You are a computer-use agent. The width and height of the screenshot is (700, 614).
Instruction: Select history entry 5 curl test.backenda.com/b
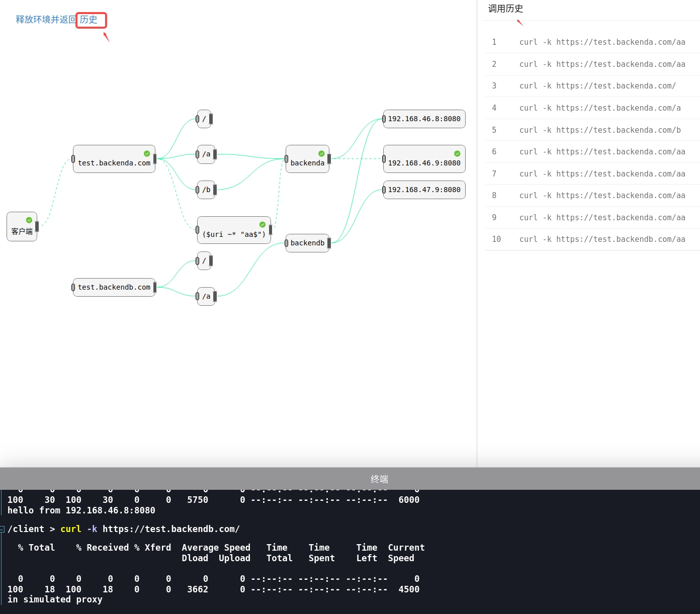click(x=599, y=130)
